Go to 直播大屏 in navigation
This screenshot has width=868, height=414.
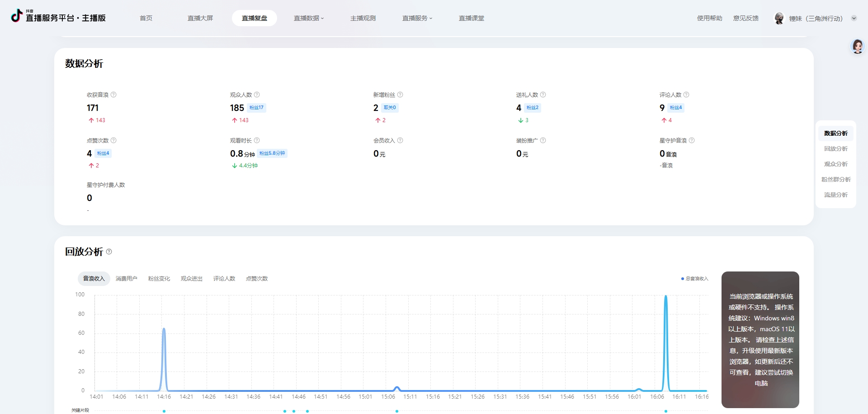click(200, 18)
